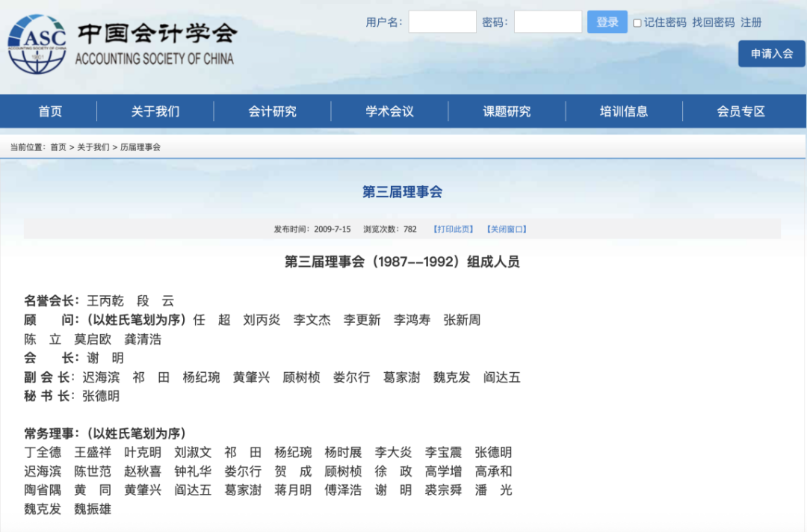
Task: Click 历届理事会 in the breadcrumb path
Action: tap(140, 147)
